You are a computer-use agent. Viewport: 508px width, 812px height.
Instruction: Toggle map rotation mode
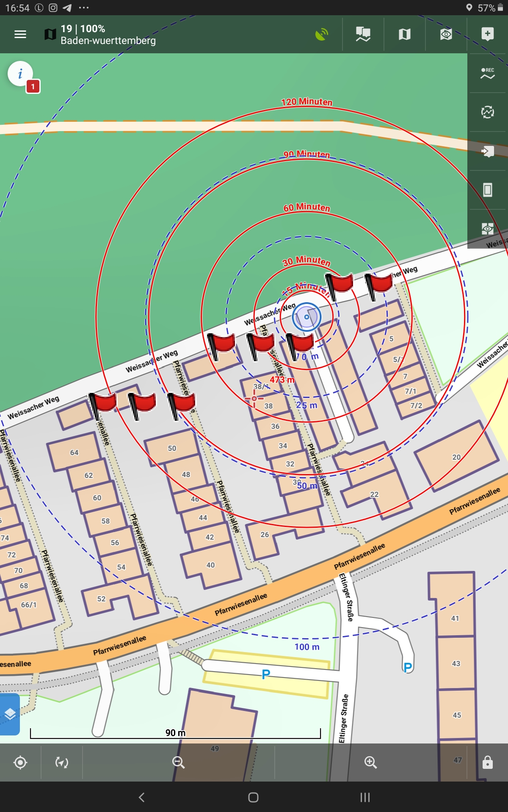[x=62, y=763]
